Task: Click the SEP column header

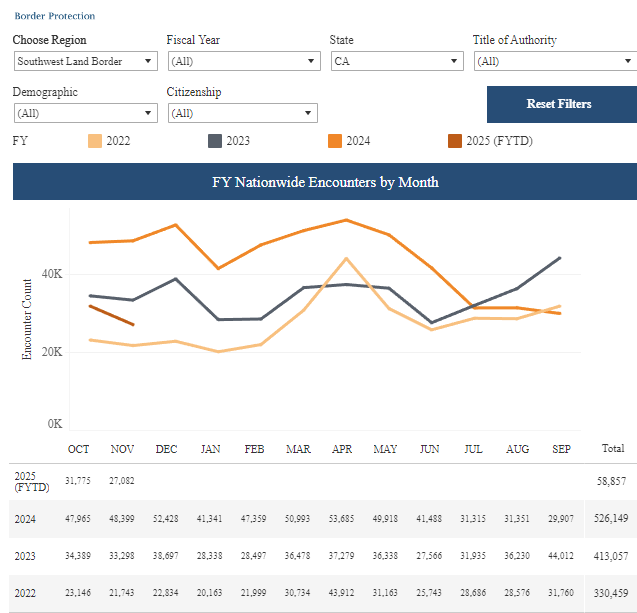Action: click(561, 449)
